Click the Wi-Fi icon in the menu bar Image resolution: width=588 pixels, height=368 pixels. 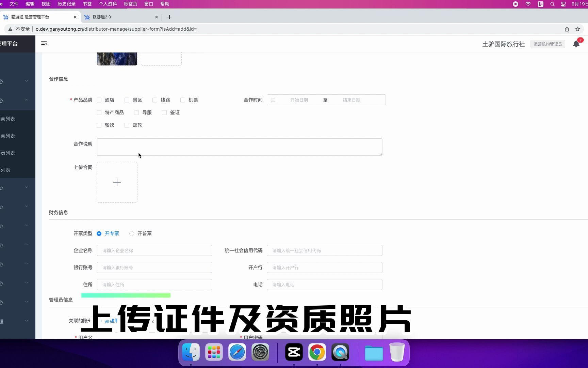pyautogui.click(x=528, y=4)
